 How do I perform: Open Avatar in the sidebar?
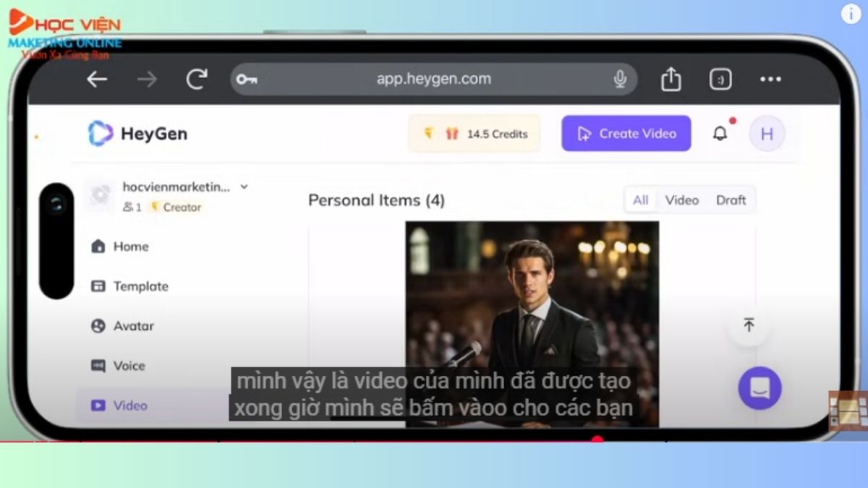122,326
